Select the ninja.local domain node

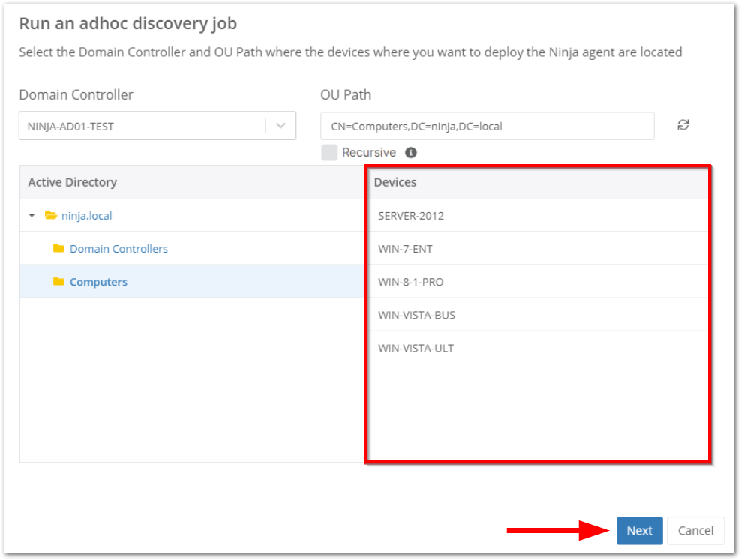tap(88, 215)
